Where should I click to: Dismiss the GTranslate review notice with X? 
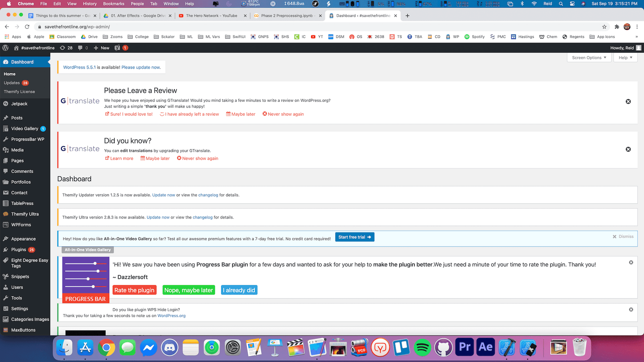click(628, 102)
